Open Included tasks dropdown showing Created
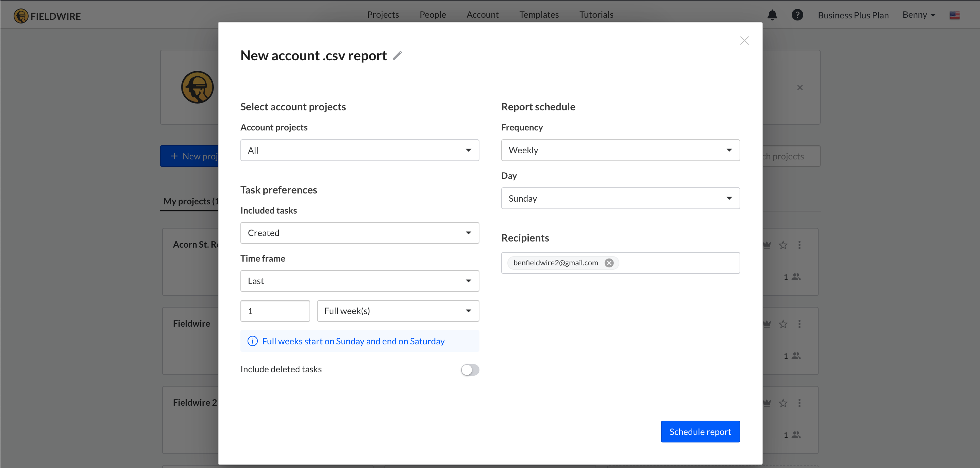The image size is (980, 468). (x=360, y=233)
